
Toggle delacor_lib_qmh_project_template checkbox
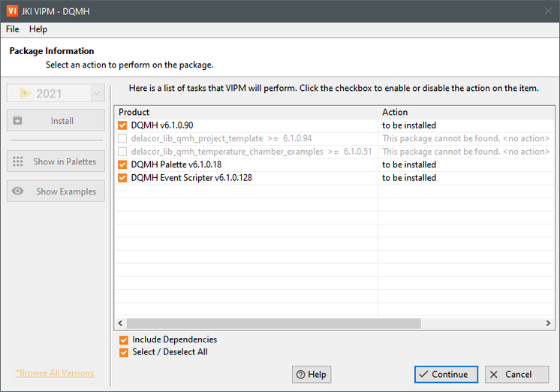tap(122, 138)
